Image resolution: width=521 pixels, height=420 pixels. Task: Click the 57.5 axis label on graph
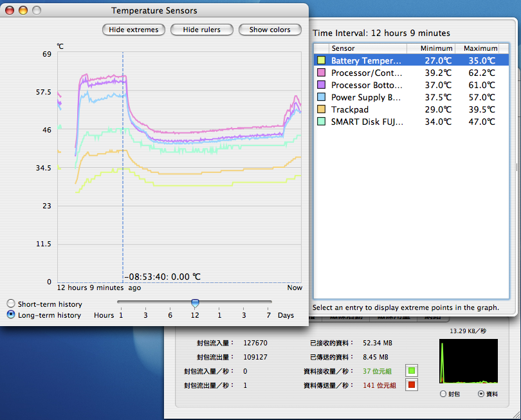pos(44,92)
